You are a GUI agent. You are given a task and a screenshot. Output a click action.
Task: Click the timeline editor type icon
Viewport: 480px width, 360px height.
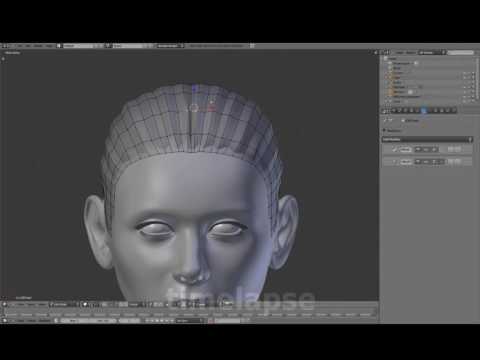pyautogui.click(x=5, y=321)
